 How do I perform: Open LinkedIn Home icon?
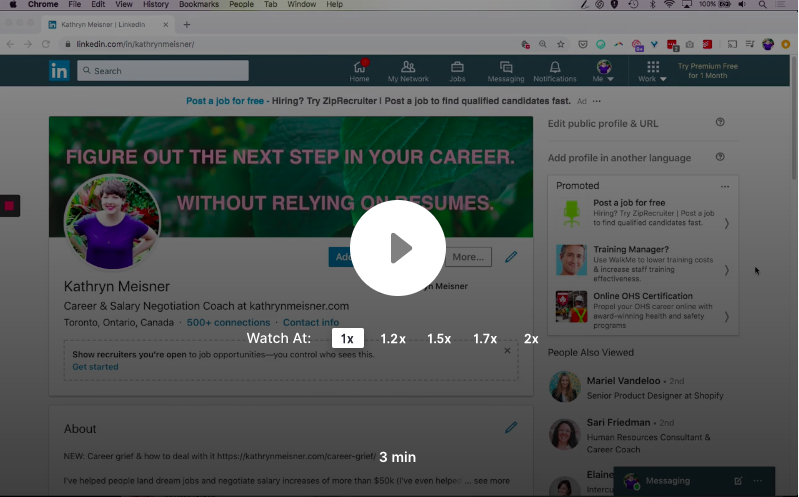(359, 70)
